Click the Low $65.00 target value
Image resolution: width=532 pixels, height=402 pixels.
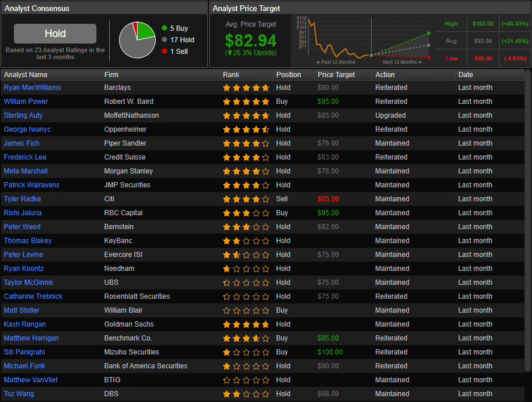[x=483, y=59]
